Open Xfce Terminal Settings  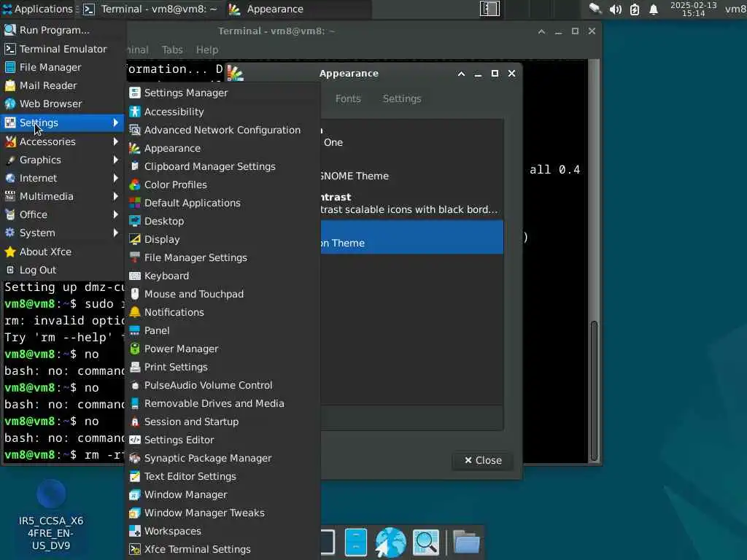click(222, 549)
